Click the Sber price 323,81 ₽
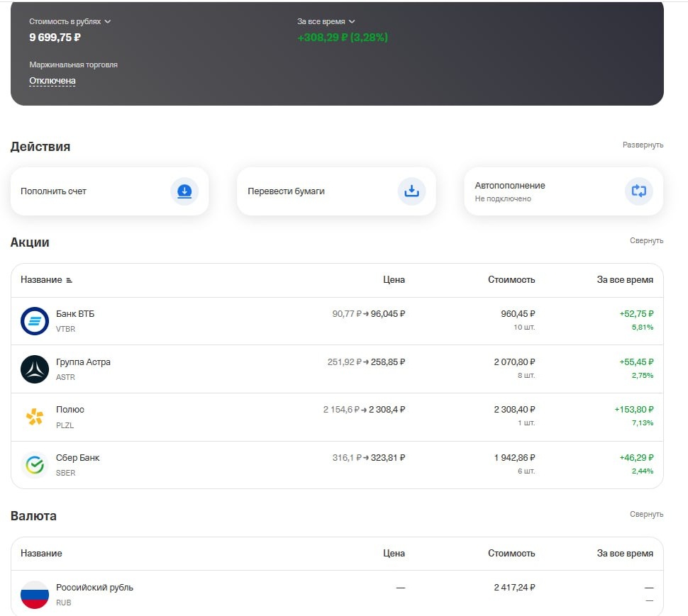This screenshot has width=688, height=616. click(x=388, y=458)
